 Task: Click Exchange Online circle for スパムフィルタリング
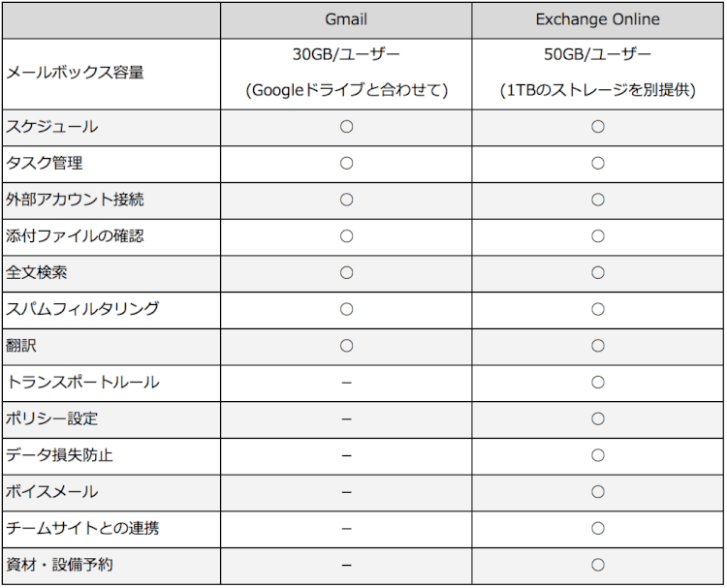coord(598,309)
